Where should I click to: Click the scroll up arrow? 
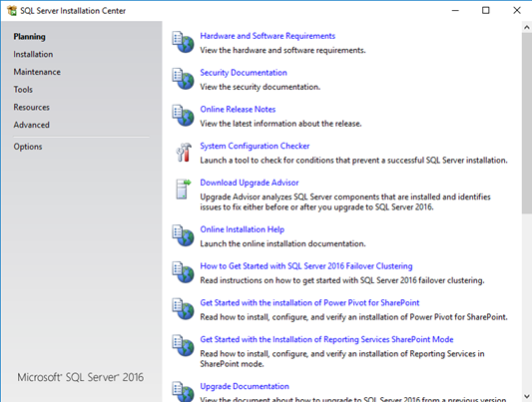[527, 27]
